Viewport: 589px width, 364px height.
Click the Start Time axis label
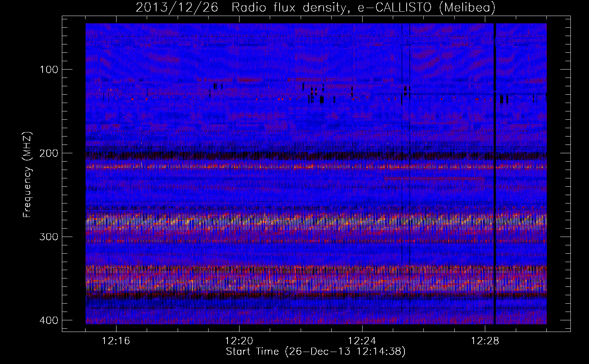(x=316, y=352)
